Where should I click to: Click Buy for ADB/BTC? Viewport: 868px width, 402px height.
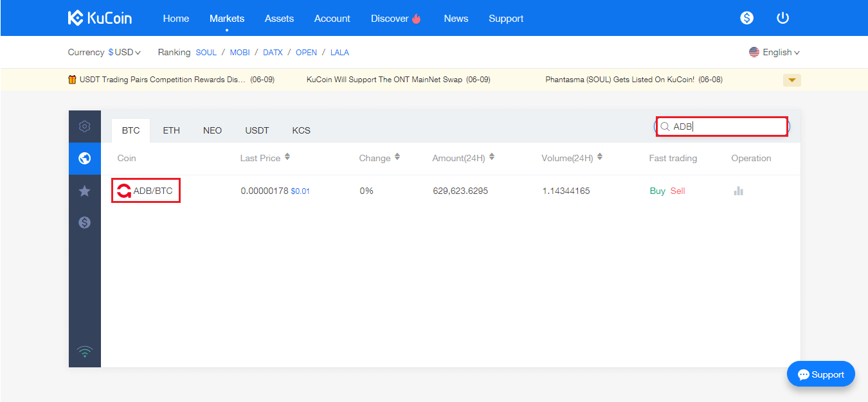[x=658, y=191]
